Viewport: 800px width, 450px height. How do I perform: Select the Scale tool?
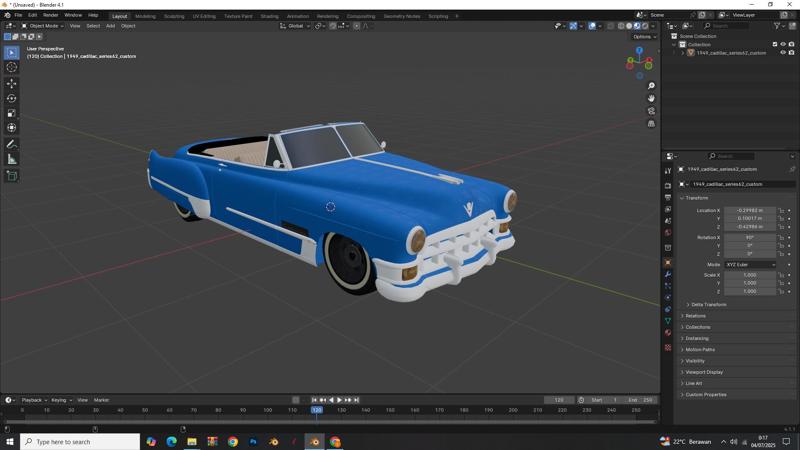click(12, 113)
